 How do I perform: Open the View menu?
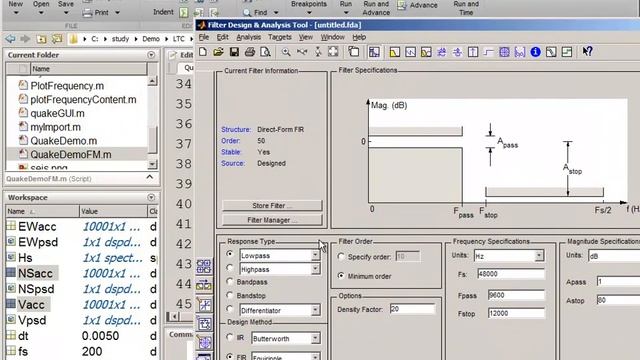(x=305, y=37)
